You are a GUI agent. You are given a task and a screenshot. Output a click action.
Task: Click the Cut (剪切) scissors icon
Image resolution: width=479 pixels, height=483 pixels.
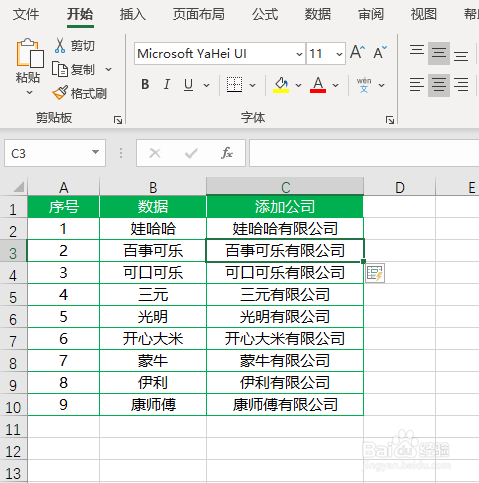pos(60,46)
